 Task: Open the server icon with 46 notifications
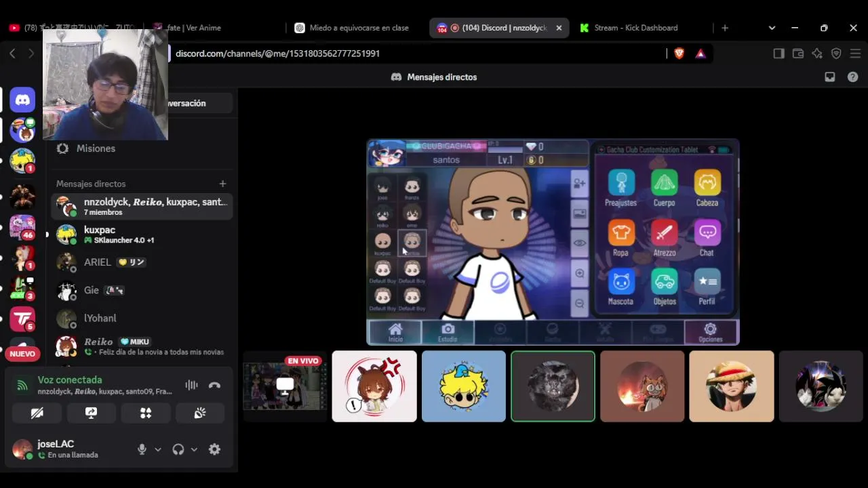(22, 227)
